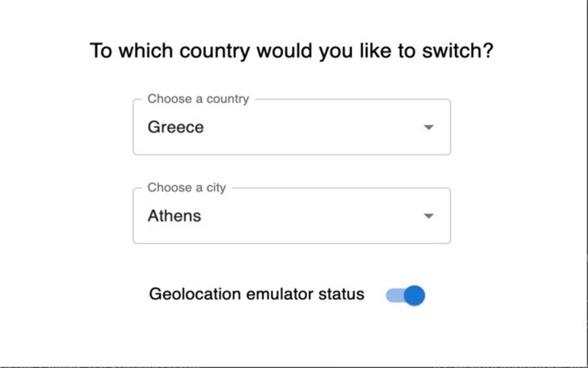Click the 'Geolocation emulator status' label
This screenshot has width=588, height=368.
click(256, 294)
